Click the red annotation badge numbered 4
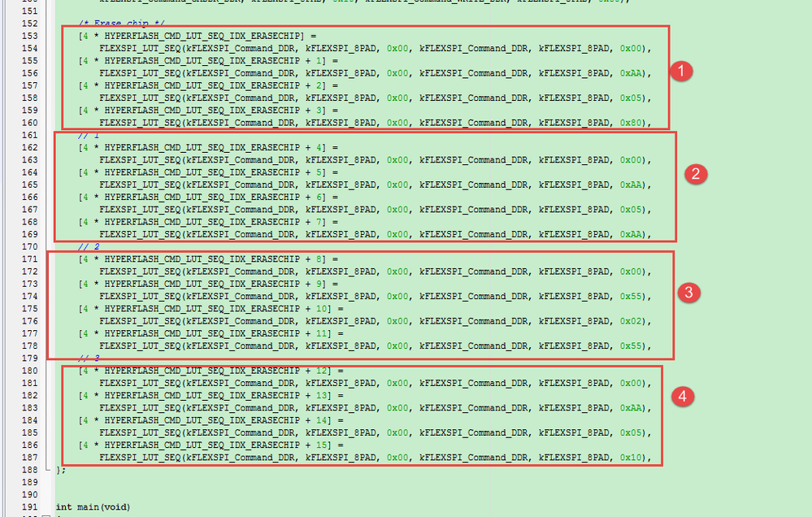The width and height of the screenshot is (812, 517). 683,397
